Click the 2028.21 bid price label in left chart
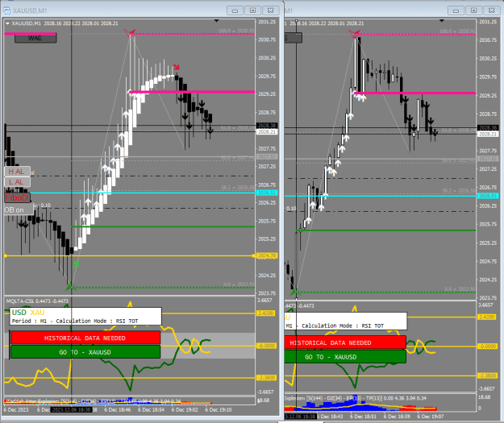 (267, 132)
